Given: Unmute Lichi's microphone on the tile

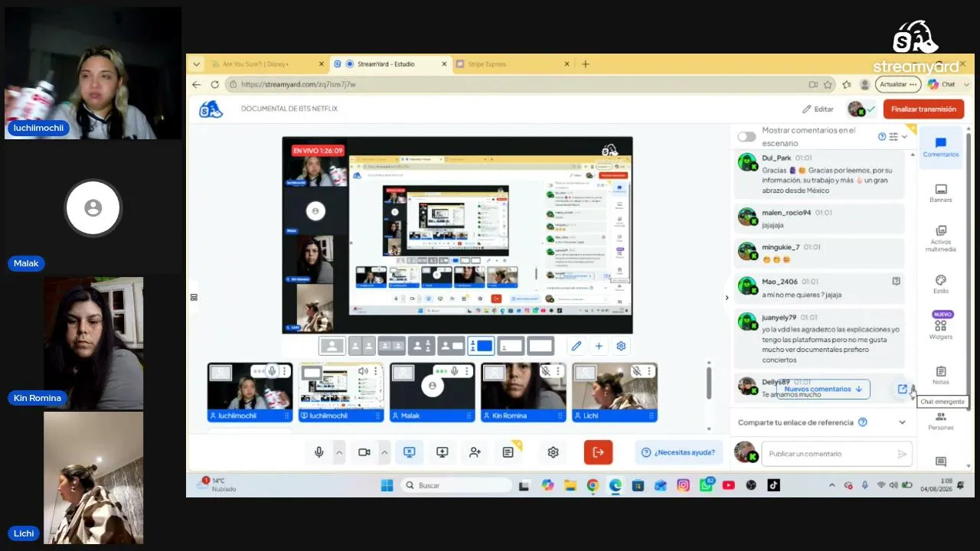Looking at the screenshot, I should [636, 371].
